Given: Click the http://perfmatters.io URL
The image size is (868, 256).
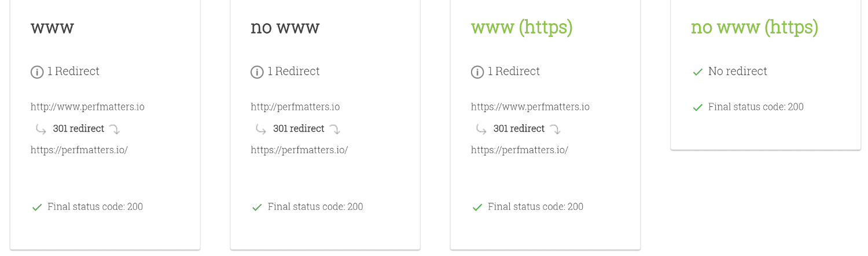Looking at the screenshot, I should point(295,107).
